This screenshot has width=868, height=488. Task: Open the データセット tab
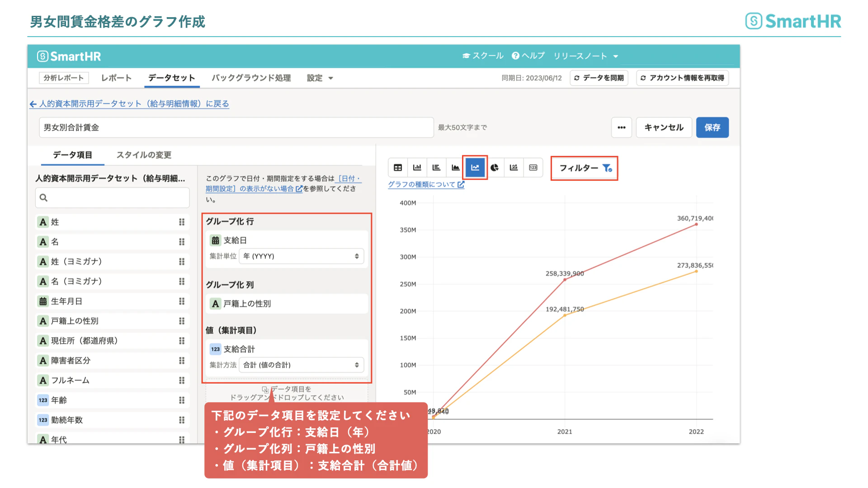pyautogui.click(x=171, y=78)
